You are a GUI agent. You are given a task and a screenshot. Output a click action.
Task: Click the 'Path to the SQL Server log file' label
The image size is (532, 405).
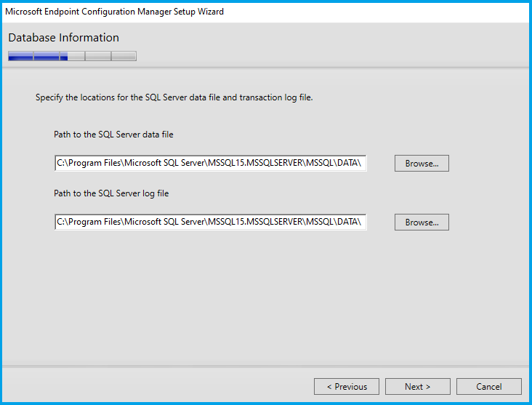coord(111,193)
